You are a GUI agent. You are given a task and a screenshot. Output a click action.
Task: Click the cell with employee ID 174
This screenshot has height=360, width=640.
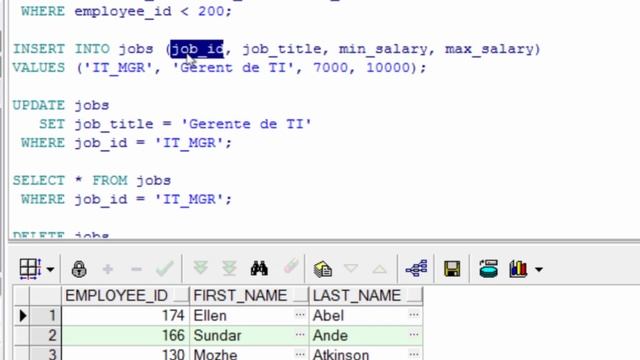point(125,316)
